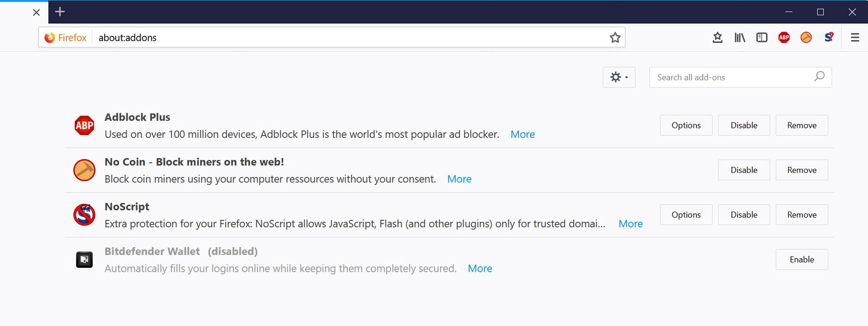Viewport: 868px width, 326px height.
Task: Click the No Coin pickaxe toolbar icon
Action: (x=806, y=37)
